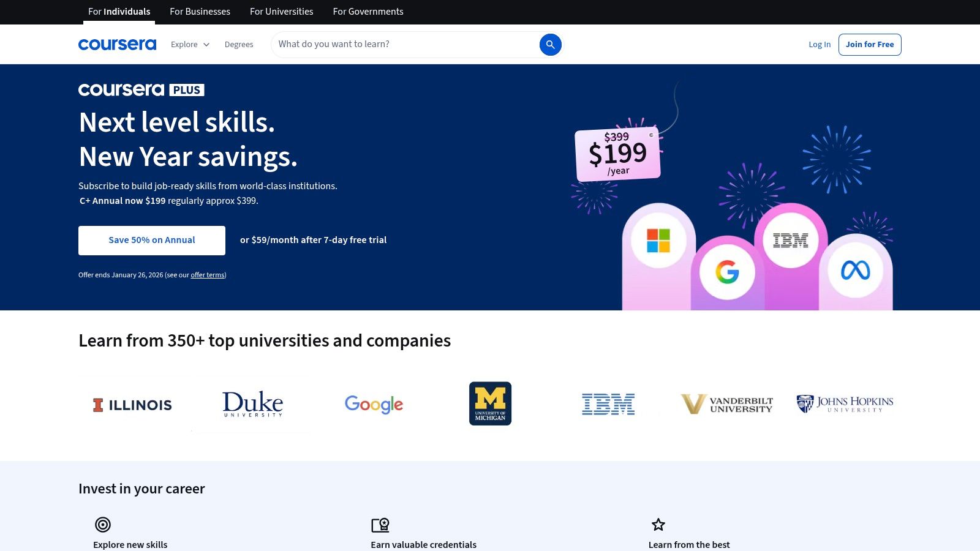Open the offer terms link
The height and width of the screenshot is (551, 980).
point(208,275)
